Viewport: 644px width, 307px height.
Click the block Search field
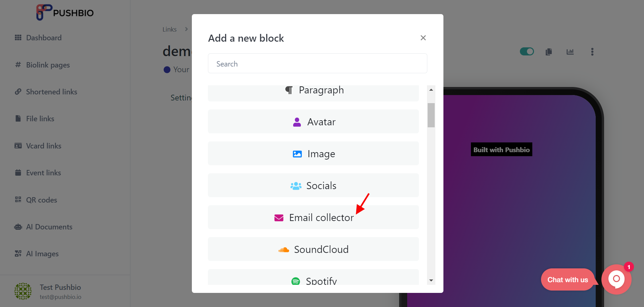pos(317,63)
